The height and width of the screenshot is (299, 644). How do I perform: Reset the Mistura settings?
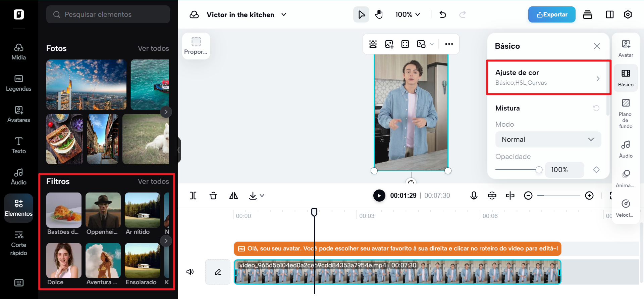click(x=596, y=108)
